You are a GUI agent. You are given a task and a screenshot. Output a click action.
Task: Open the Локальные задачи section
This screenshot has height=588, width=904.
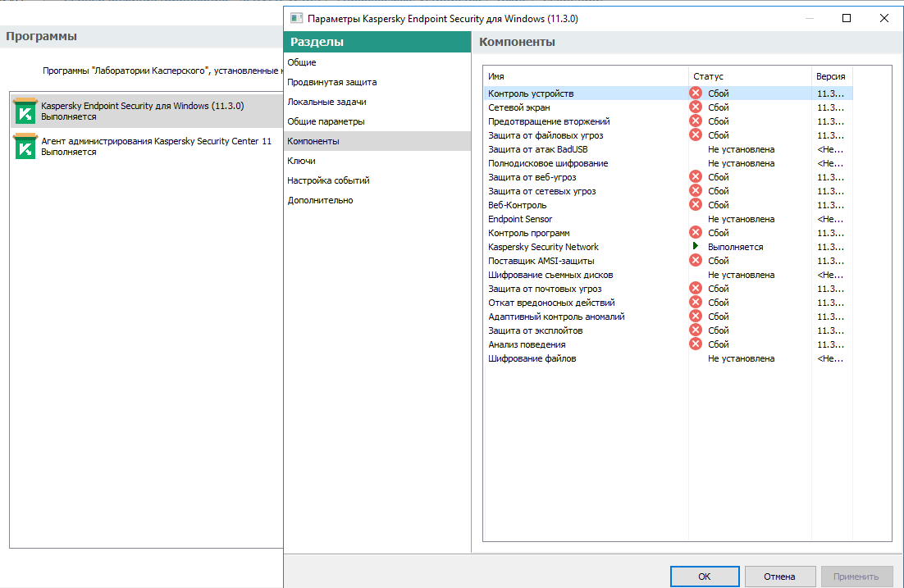pyautogui.click(x=377, y=102)
